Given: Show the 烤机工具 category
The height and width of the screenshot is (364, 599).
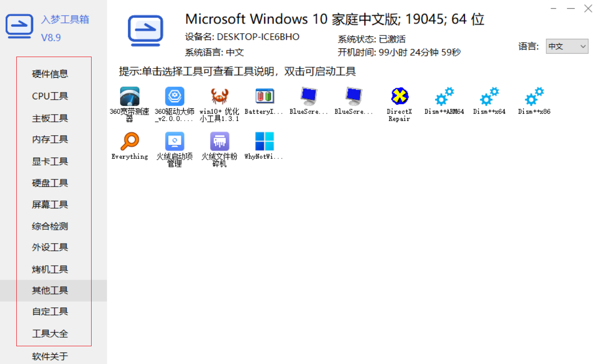Looking at the screenshot, I should (x=50, y=270).
